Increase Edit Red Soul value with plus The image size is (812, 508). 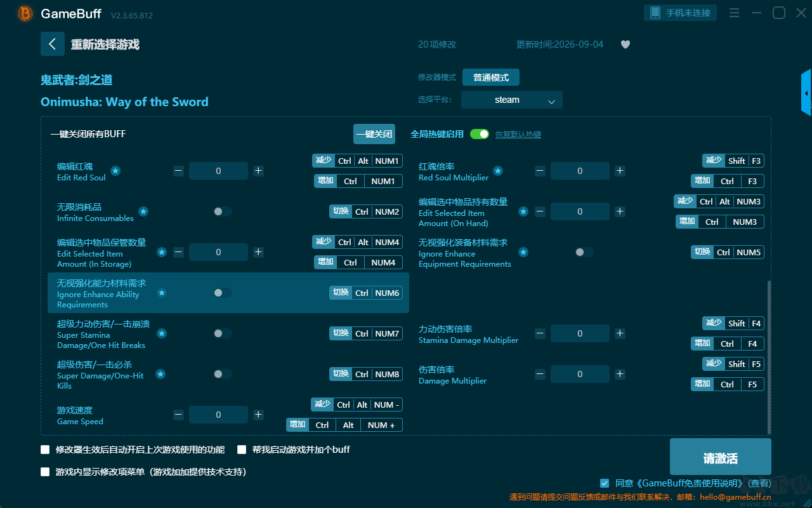[258, 171]
